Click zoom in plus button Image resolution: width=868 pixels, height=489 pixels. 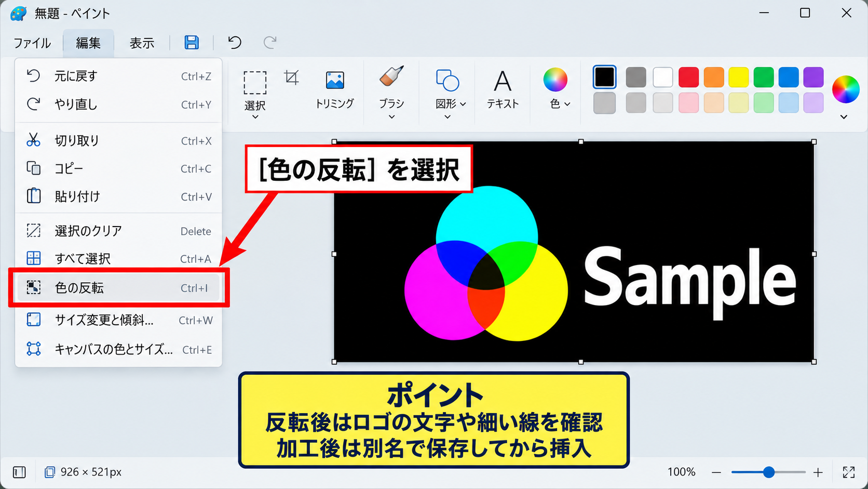click(x=818, y=472)
